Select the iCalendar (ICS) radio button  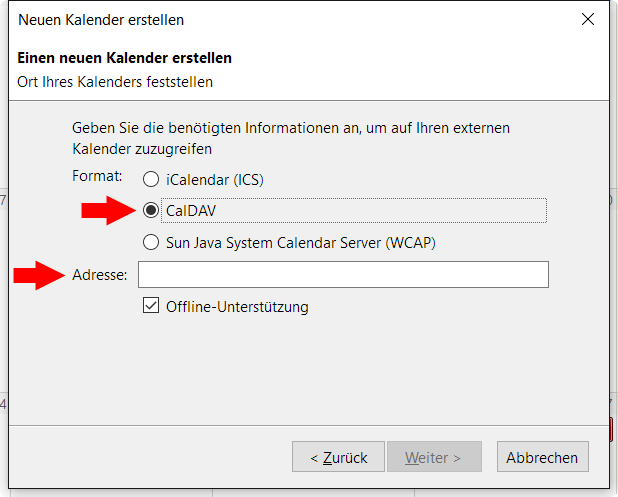click(151, 179)
